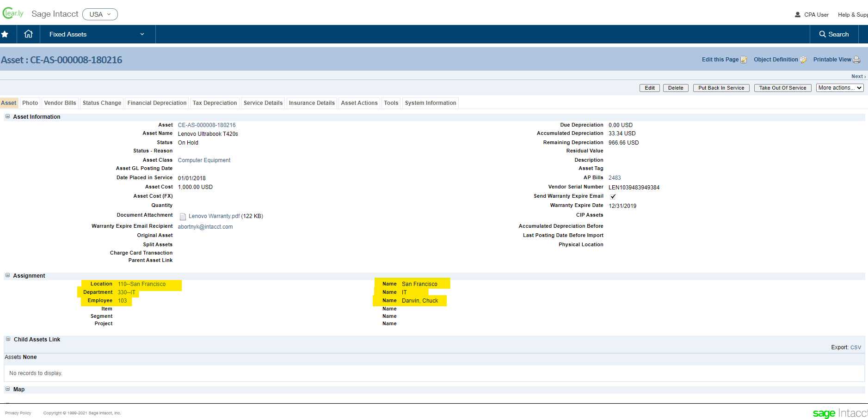The image size is (868, 419).
Task: Open Object Definition via its icon
Action: 803,60
